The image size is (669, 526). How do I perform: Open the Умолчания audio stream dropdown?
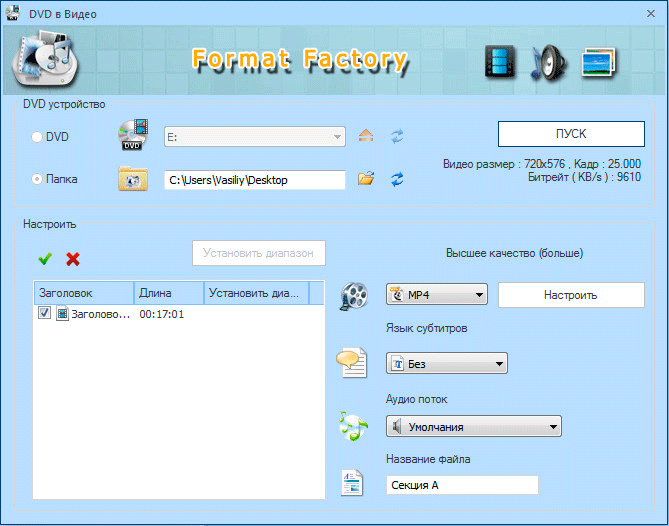tap(474, 426)
